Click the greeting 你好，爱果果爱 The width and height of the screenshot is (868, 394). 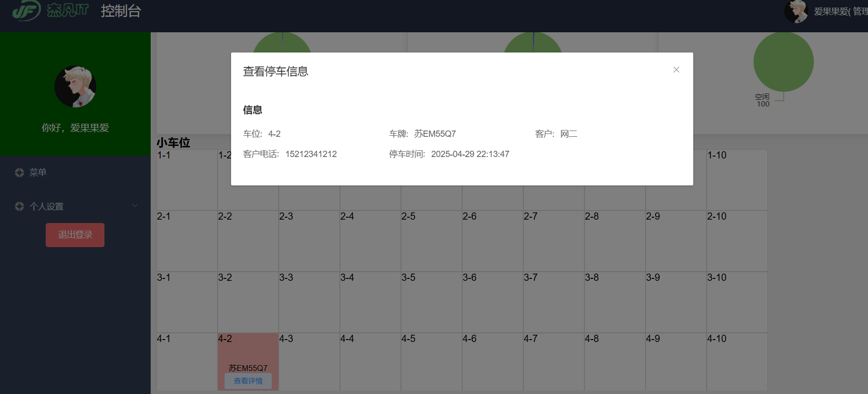[x=75, y=128]
